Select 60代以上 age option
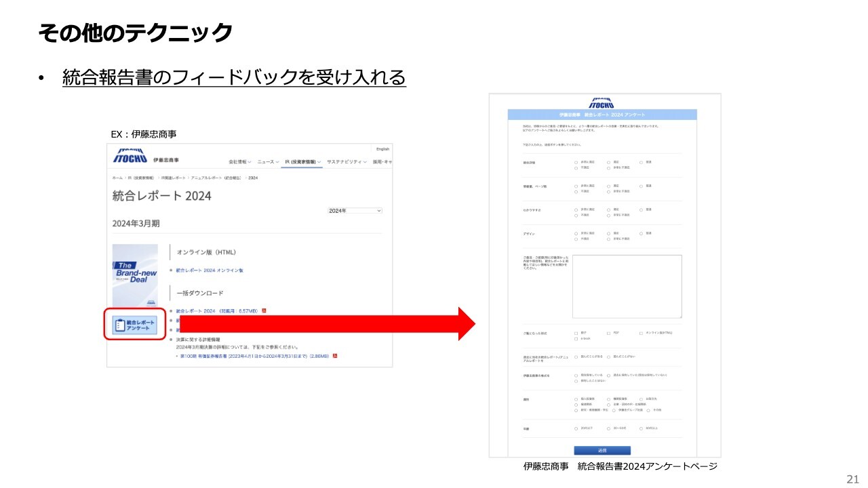Image resolution: width=868 pixels, height=488 pixels. point(641,428)
